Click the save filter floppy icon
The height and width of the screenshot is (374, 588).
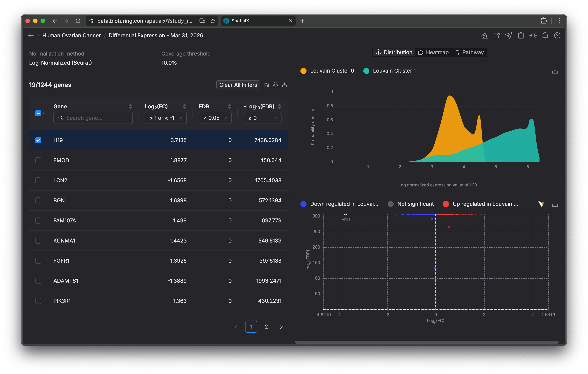[266, 85]
